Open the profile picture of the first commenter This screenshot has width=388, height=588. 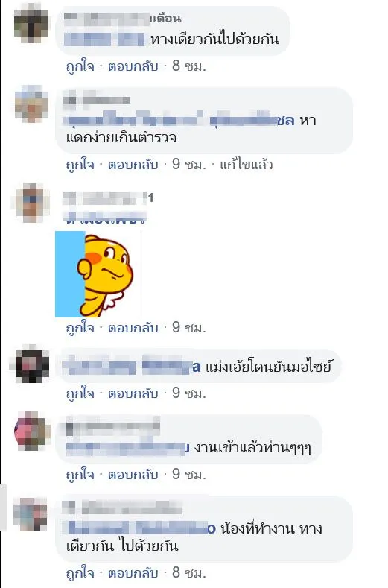tap(31, 24)
